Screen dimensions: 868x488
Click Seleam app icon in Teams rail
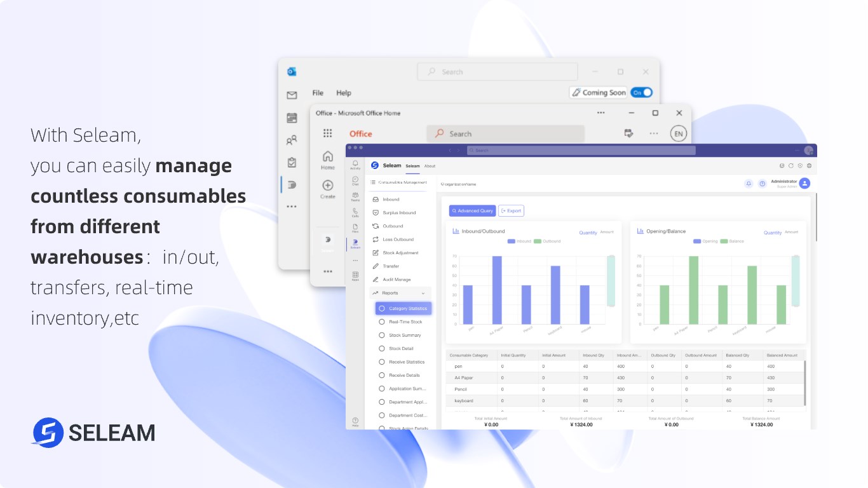tap(355, 243)
